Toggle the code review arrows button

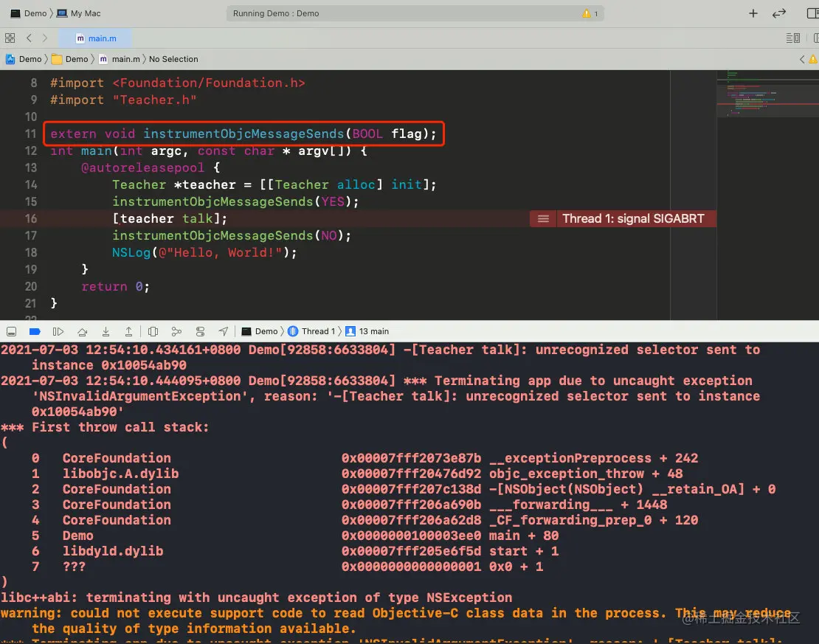pos(779,13)
